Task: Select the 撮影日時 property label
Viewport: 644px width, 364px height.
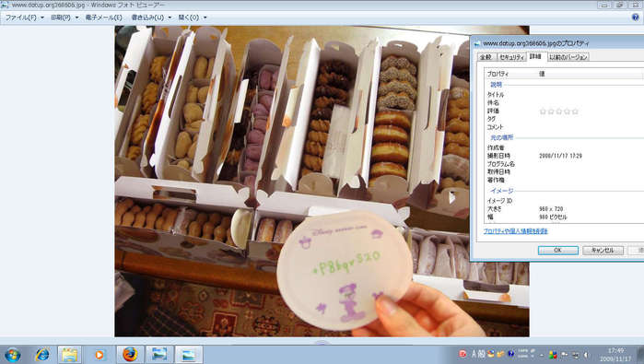Action: coord(498,156)
